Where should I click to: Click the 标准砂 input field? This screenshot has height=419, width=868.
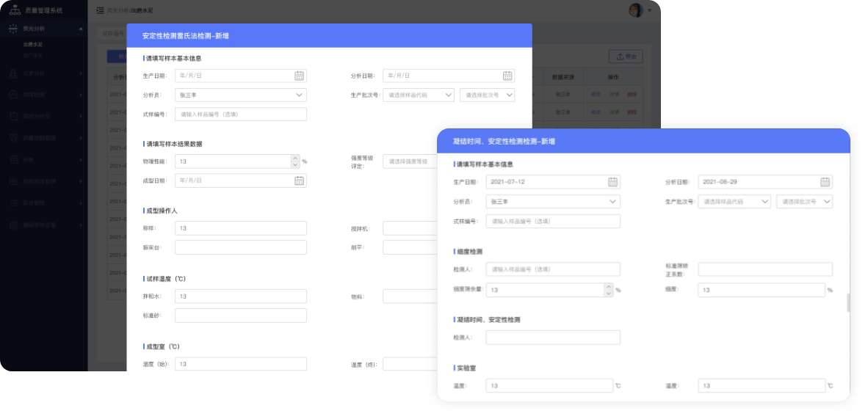241,316
